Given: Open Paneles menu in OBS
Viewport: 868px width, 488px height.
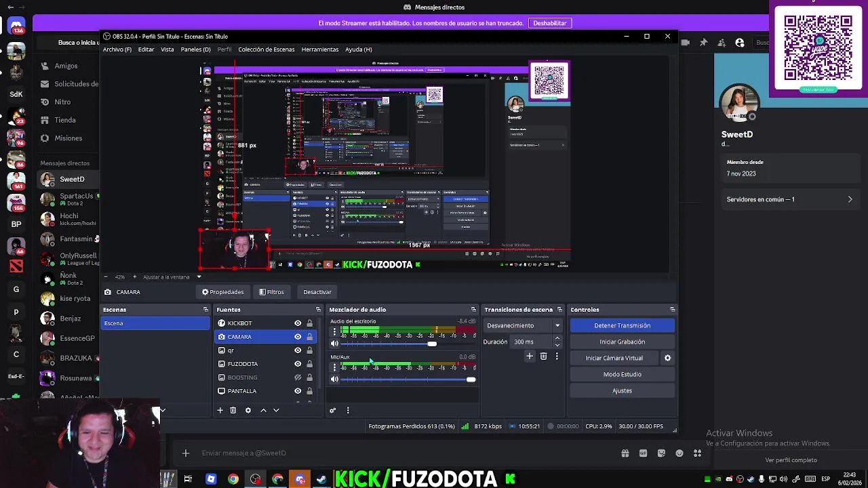Looking at the screenshot, I should coord(195,49).
